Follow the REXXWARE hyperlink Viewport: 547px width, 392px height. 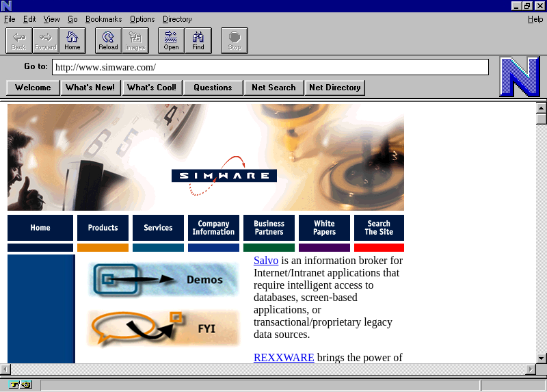pos(284,357)
